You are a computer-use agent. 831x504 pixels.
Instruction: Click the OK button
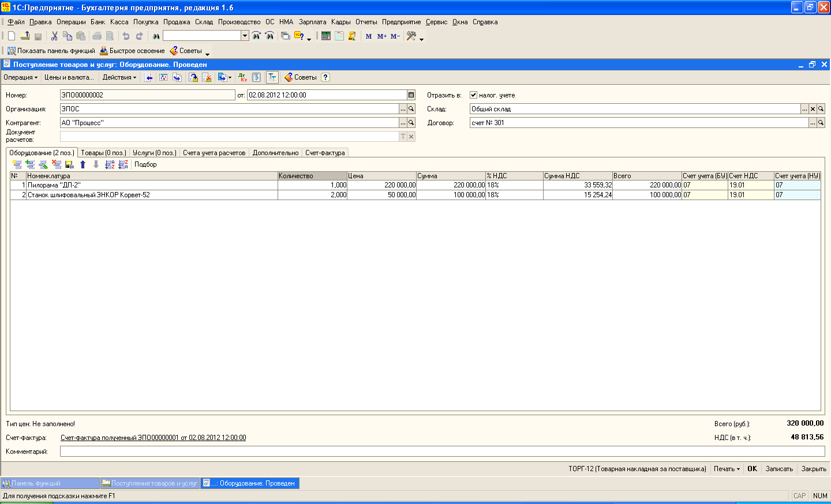(752, 469)
